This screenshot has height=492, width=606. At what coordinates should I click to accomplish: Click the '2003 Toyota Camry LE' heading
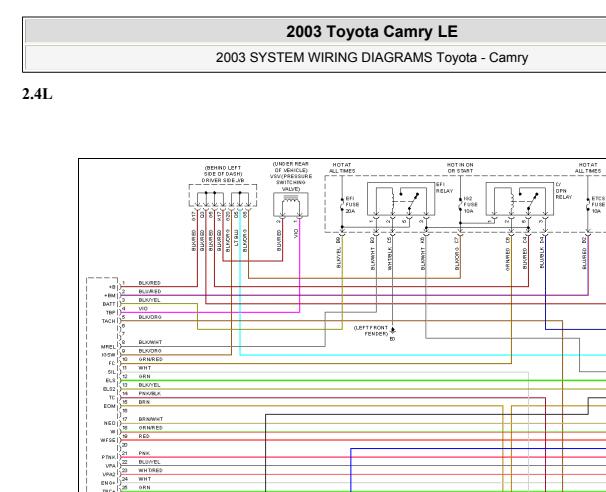pyautogui.click(x=372, y=32)
